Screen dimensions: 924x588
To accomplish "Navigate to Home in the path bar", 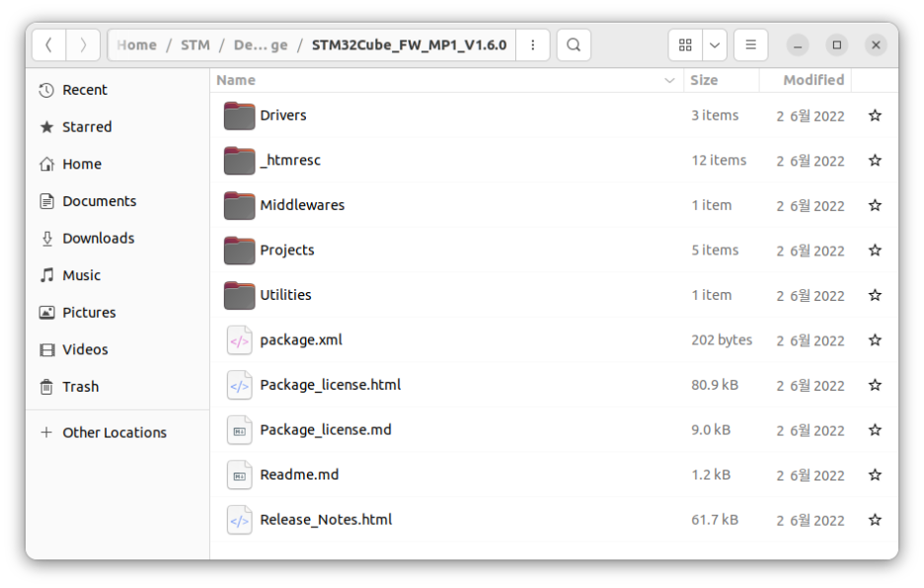I will pyautogui.click(x=136, y=44).
